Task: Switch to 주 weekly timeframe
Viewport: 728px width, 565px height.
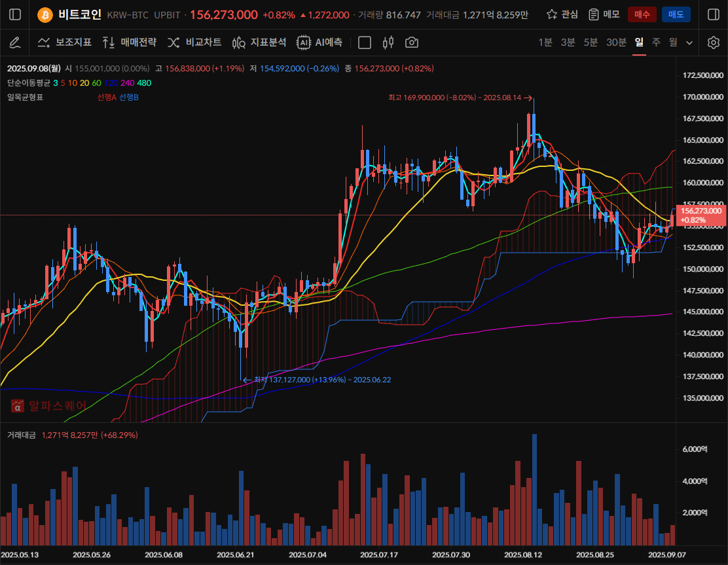Action: coord(656,43)
